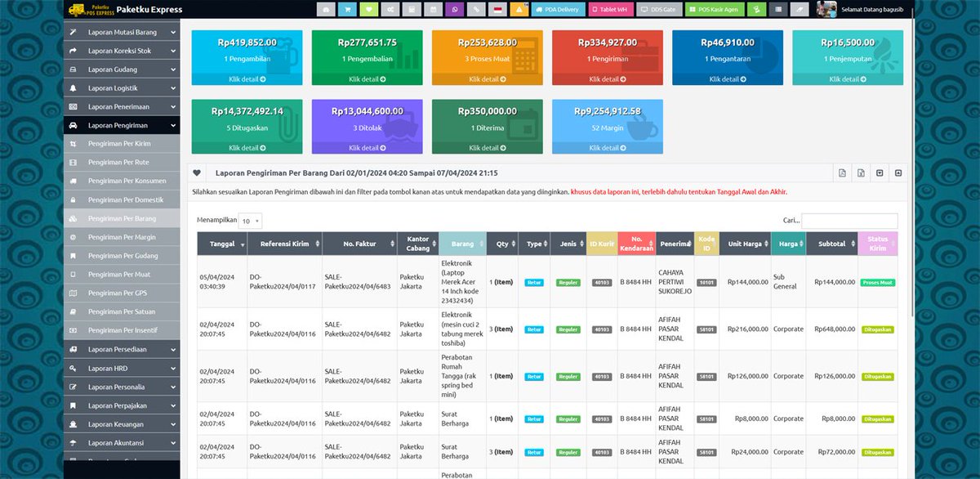Select the Indonesian flag language icon
Image resolution: width=980 pixels, height=479 pixels.
(497, 9)
